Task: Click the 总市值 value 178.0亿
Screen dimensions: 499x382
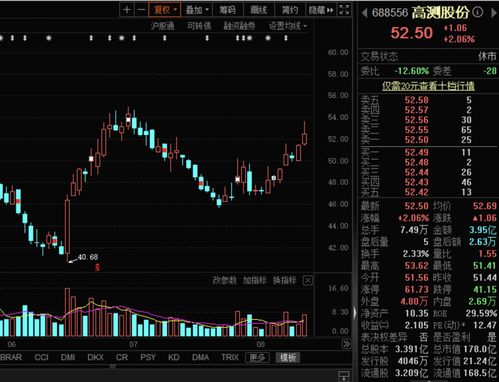Action: [x=481, y=349]
